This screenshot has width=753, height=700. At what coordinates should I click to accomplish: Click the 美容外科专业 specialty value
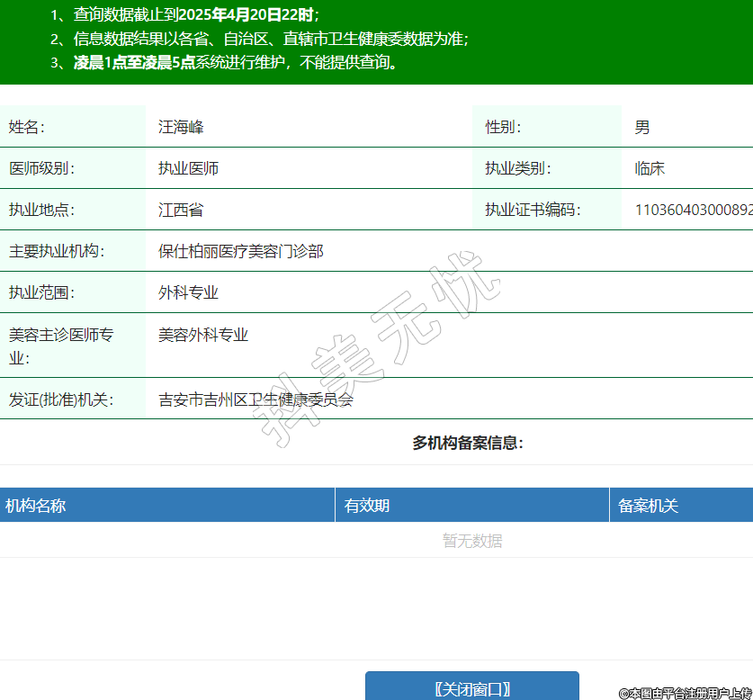coord(203,335)
